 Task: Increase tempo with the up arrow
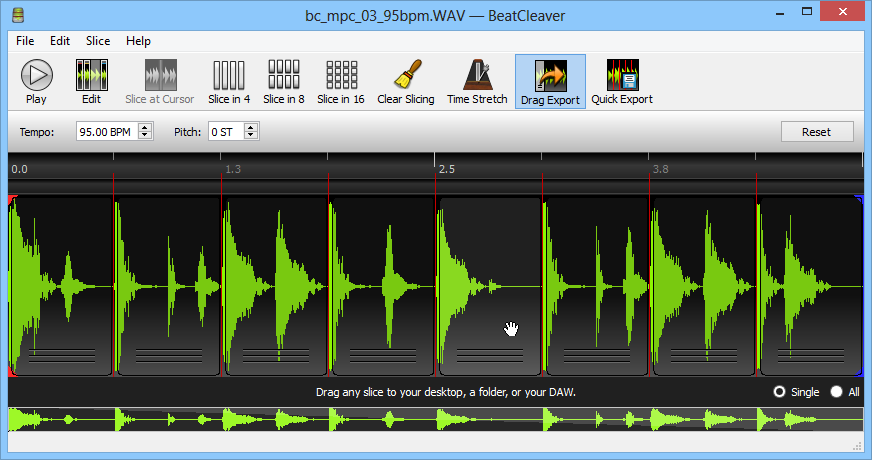click(145, 127)
